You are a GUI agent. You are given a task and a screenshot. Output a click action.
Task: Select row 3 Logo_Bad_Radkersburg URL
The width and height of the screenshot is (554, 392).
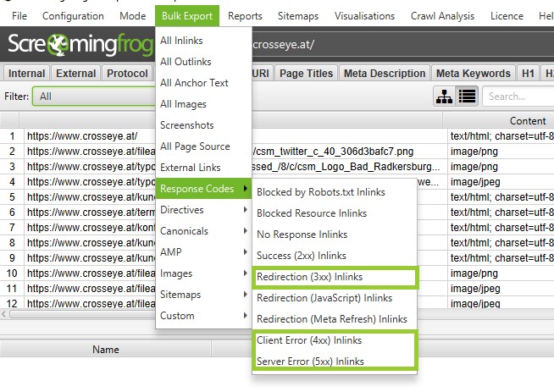[x=233, y=167]
